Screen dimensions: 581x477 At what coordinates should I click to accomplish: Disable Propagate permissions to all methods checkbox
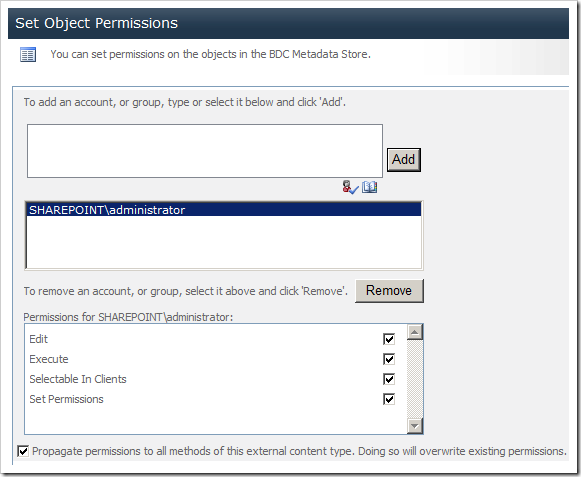pos(23,451)
